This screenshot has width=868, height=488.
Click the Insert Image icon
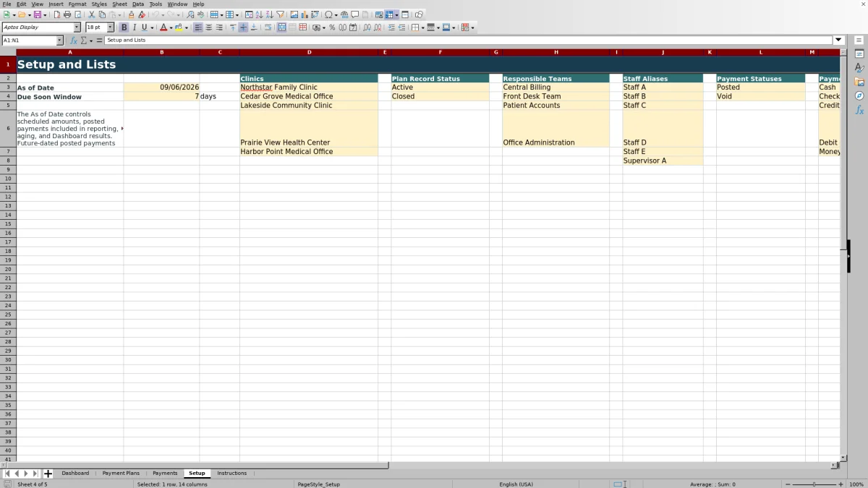click(294, 14)
